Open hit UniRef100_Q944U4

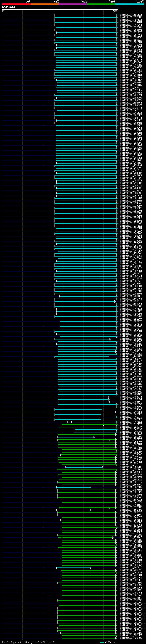click(x=131, y=22)
